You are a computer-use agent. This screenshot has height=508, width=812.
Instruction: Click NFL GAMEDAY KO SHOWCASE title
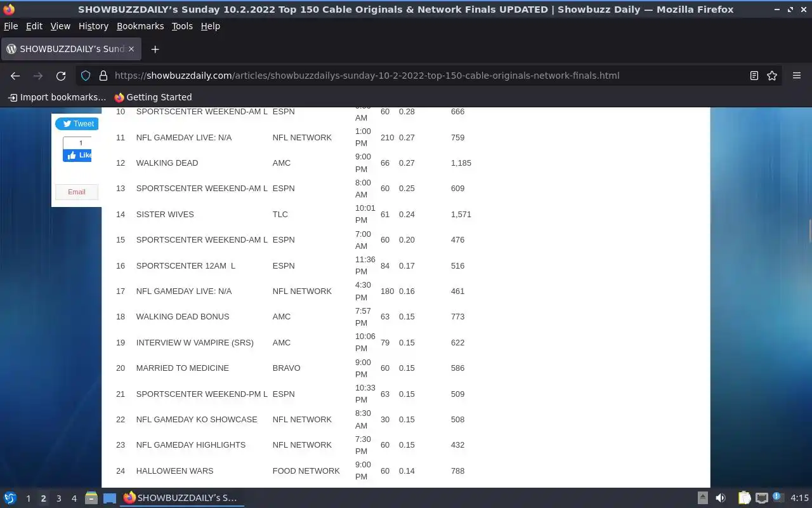tap(197, 420)
